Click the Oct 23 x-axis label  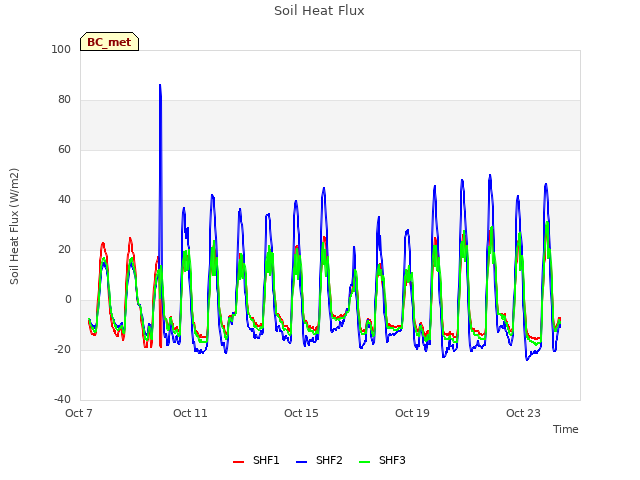[523, 413]
